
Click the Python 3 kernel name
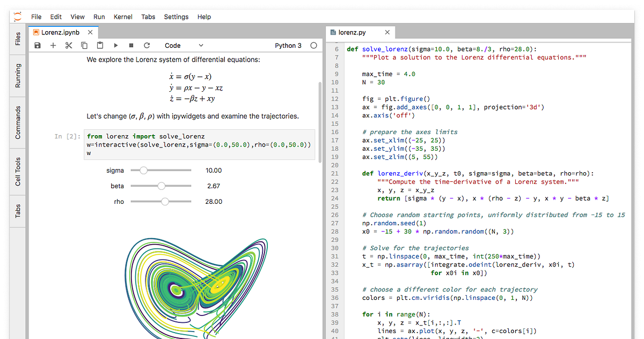[x=289, y=45]
